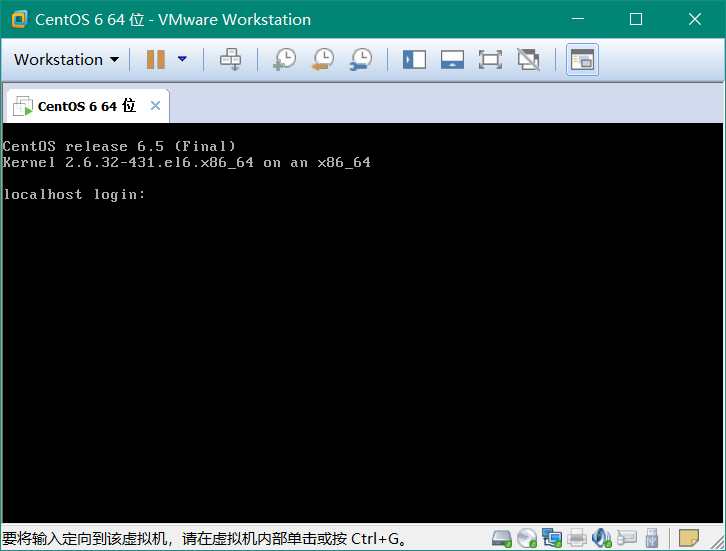Click the VMware Workstation title bar icon
The width and height of the screenshot is (726, 551).
click(x=20, y=19)
